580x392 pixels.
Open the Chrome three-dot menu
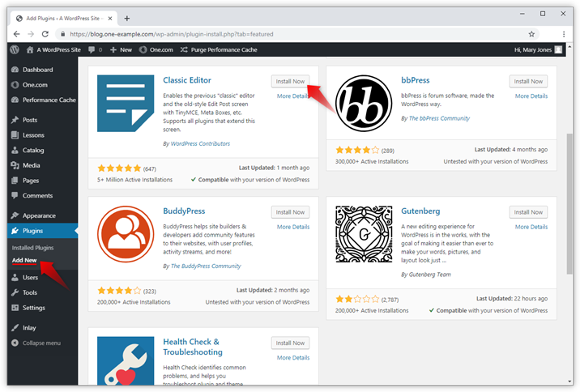564,34
